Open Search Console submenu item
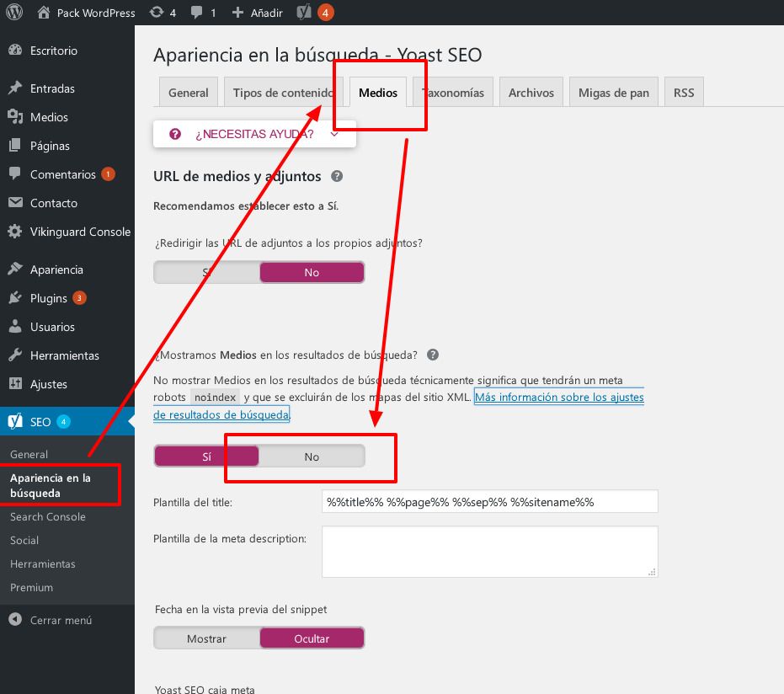The width and height of the screenshot is (784, 694). tap(47, 516)
